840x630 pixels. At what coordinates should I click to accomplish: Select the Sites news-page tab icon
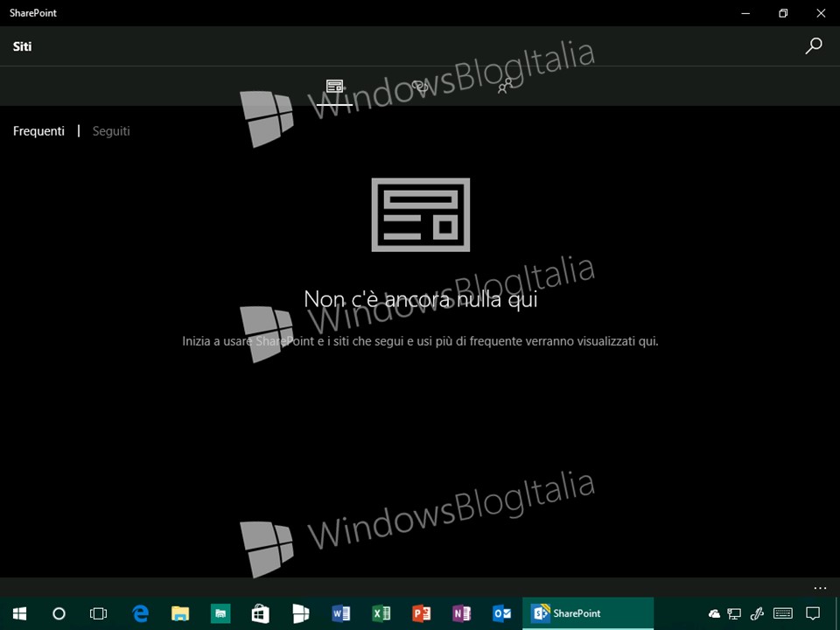tap(334, 87)
